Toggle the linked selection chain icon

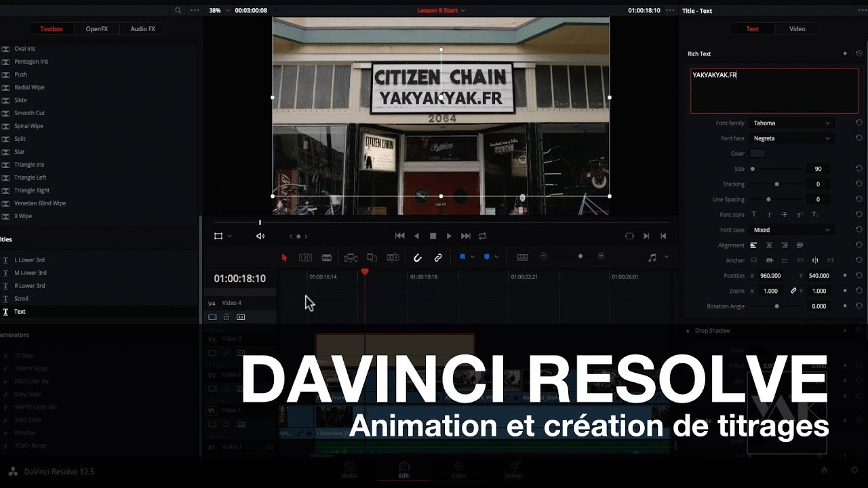[438, 258]
